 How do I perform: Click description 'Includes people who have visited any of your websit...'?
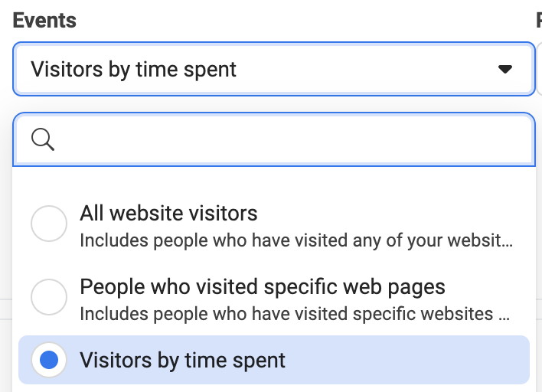pos(296,240)
